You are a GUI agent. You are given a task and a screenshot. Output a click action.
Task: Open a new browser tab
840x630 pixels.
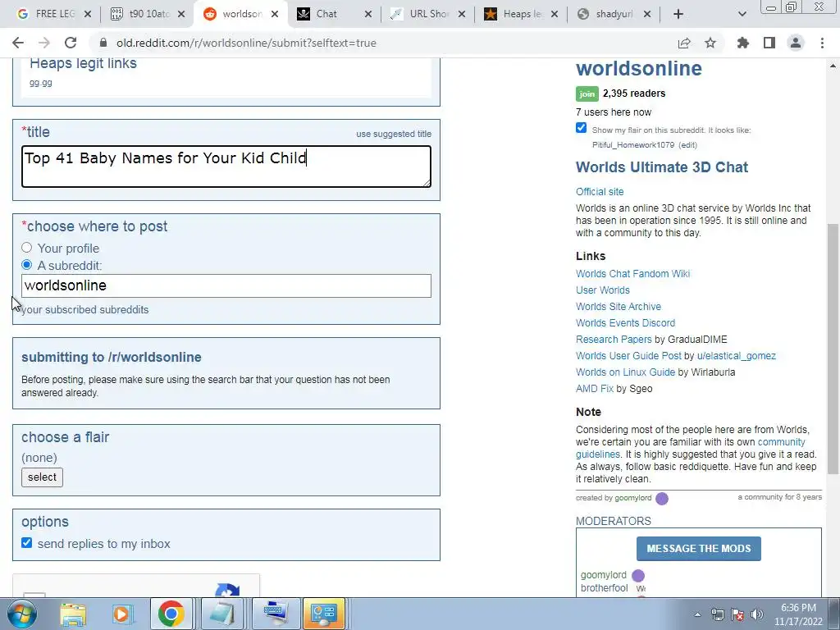[x=678, y=14]
